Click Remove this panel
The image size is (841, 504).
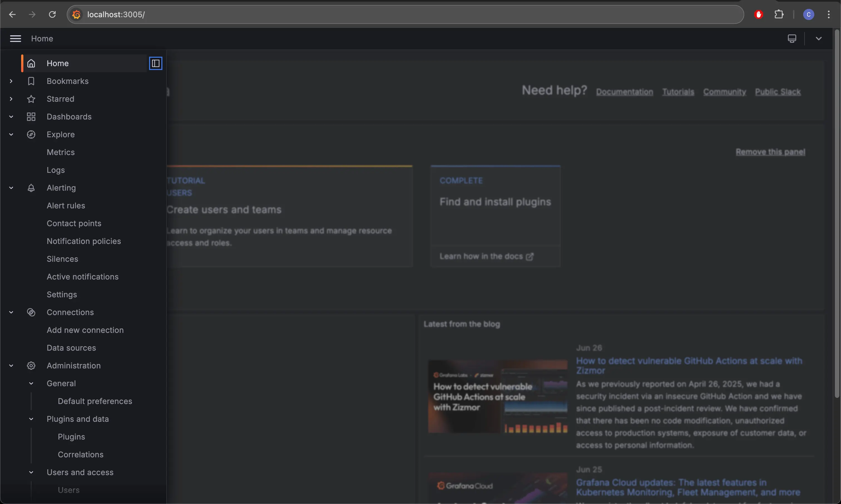pyautogui.click(x=771, y=152)
